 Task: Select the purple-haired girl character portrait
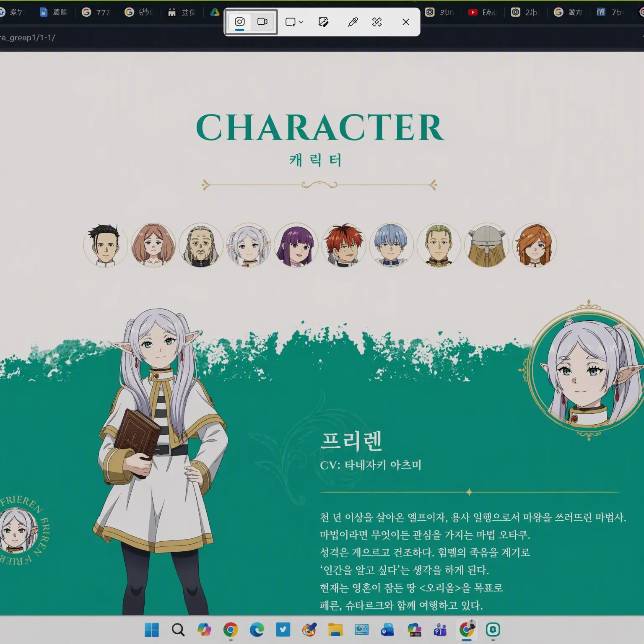(296, 245)
